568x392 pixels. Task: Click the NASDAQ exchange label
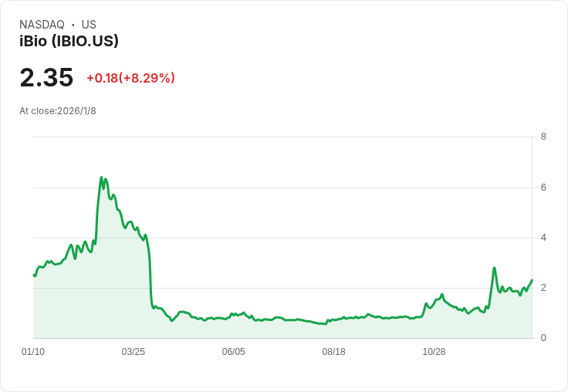click(42, 25)
